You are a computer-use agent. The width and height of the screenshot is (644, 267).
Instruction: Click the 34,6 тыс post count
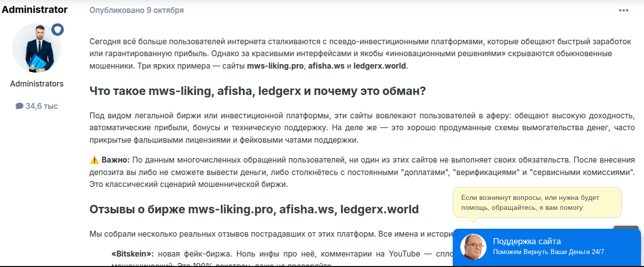point(42,106)
